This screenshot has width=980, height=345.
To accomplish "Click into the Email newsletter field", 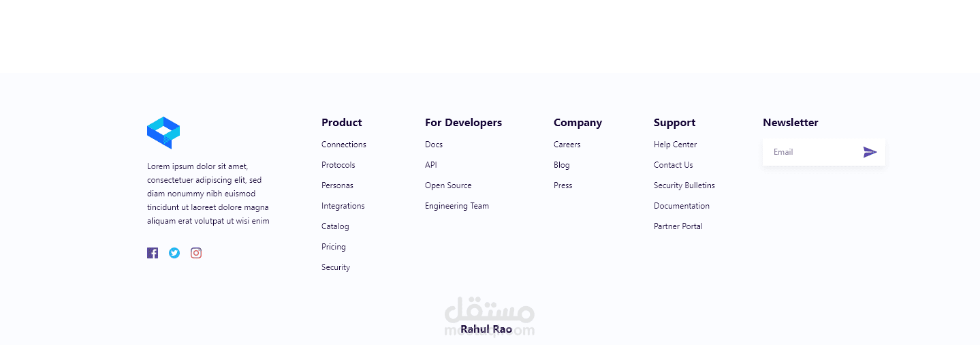I will [810, 152].
